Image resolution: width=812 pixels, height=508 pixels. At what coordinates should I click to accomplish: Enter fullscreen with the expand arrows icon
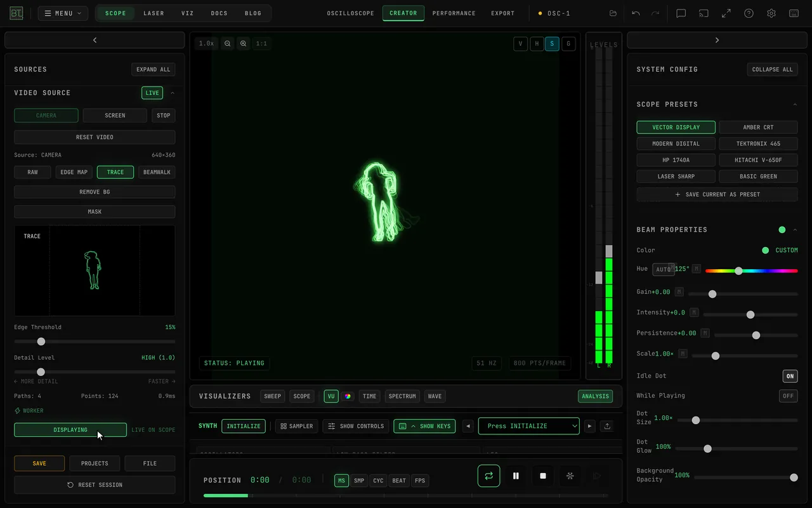[726, 13]
